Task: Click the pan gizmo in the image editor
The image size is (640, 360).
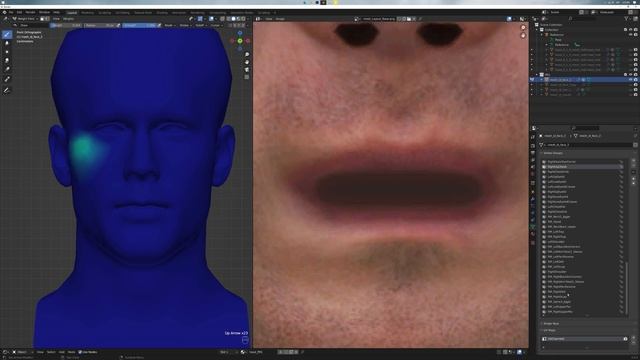Action: 523,36
